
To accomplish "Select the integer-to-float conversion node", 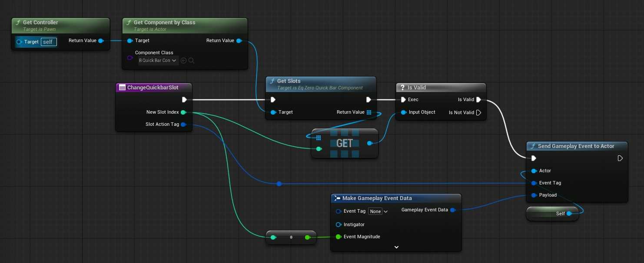I will coord(291,237).
